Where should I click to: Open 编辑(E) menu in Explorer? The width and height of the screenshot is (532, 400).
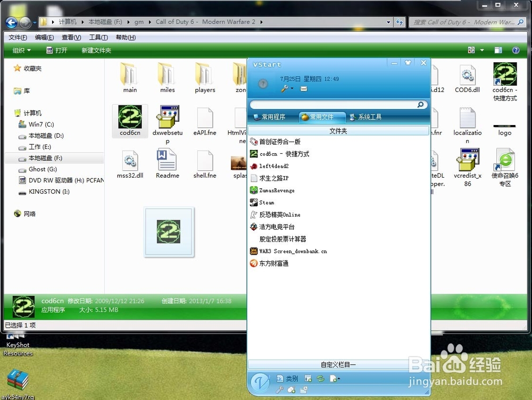pos(44,37)
